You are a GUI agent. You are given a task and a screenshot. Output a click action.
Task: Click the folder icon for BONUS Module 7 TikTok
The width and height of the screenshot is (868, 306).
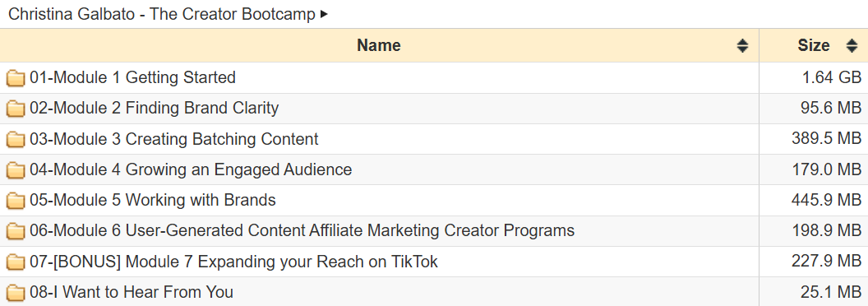pyautogui.click(x=16, y=262)
